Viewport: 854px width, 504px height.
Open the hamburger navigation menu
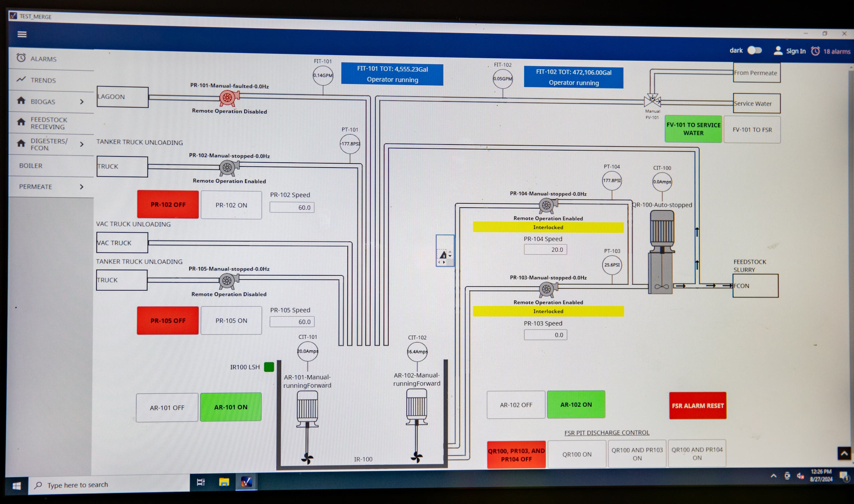(x=22, y=34)
